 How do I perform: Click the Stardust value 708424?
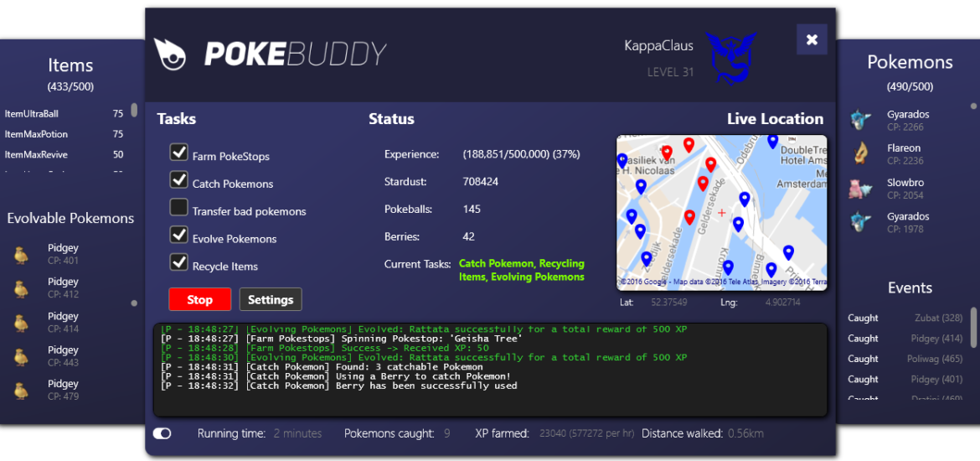pyautogui.click(x=481, y=182)
